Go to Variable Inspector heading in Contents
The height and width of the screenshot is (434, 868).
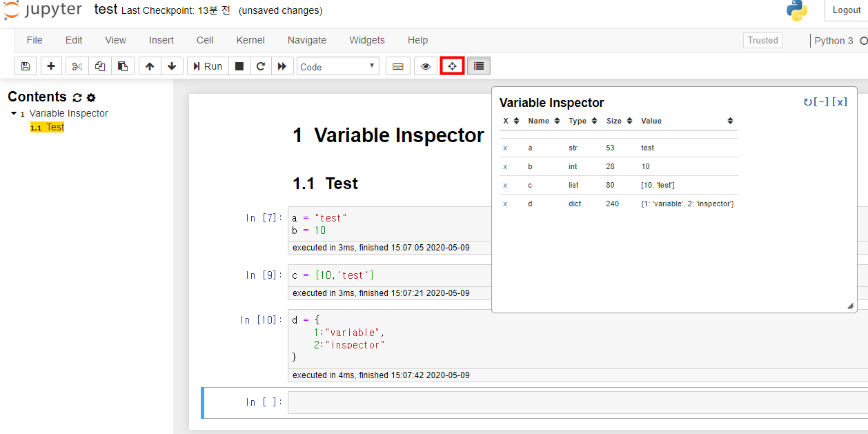[68, 113]
